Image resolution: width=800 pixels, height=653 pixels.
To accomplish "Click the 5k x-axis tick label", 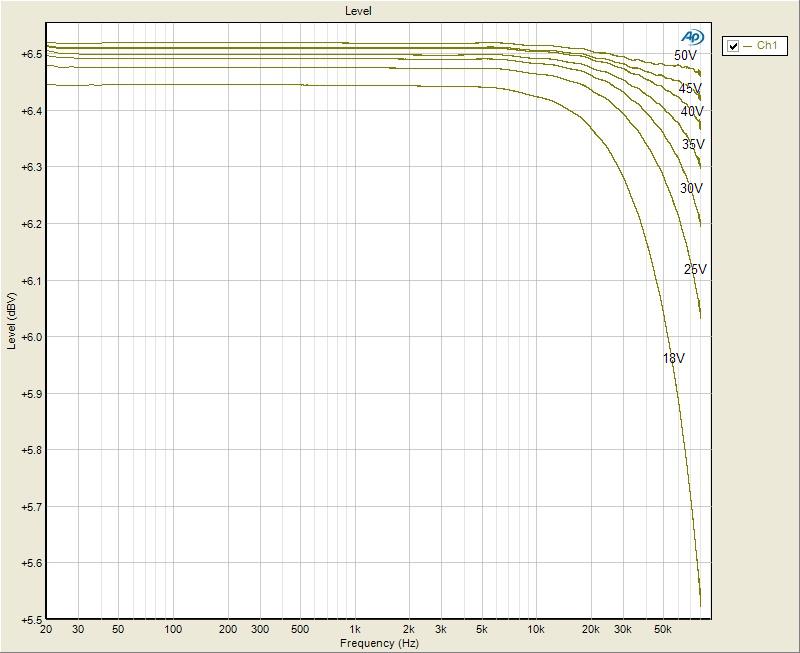I will [482, 630].
